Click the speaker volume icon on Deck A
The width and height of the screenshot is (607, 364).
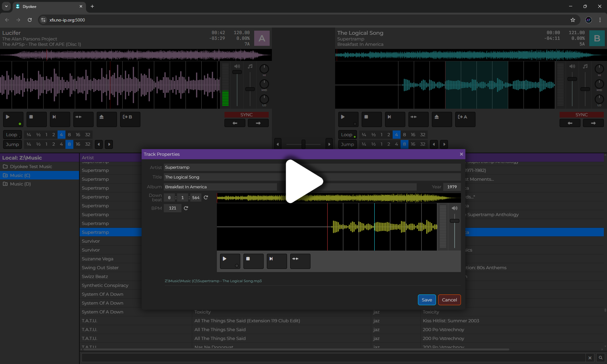click(237, 66)
